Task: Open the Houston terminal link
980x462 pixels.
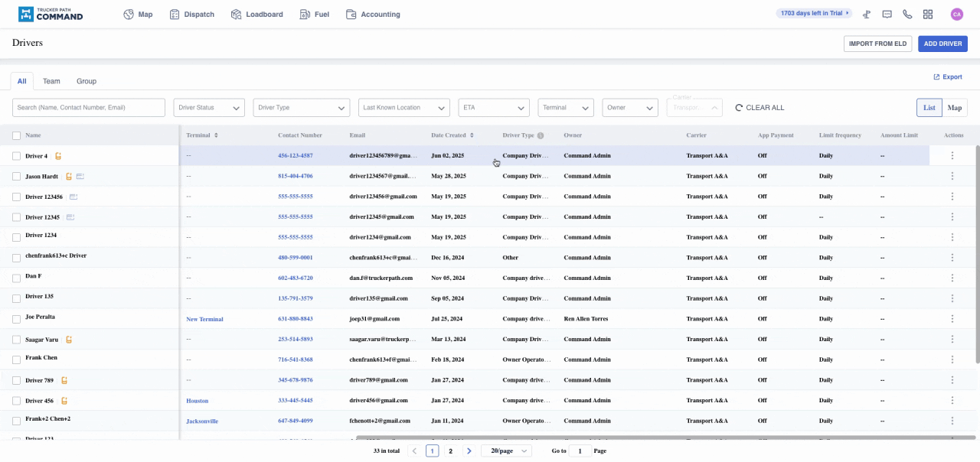Action: pos(197,401)
